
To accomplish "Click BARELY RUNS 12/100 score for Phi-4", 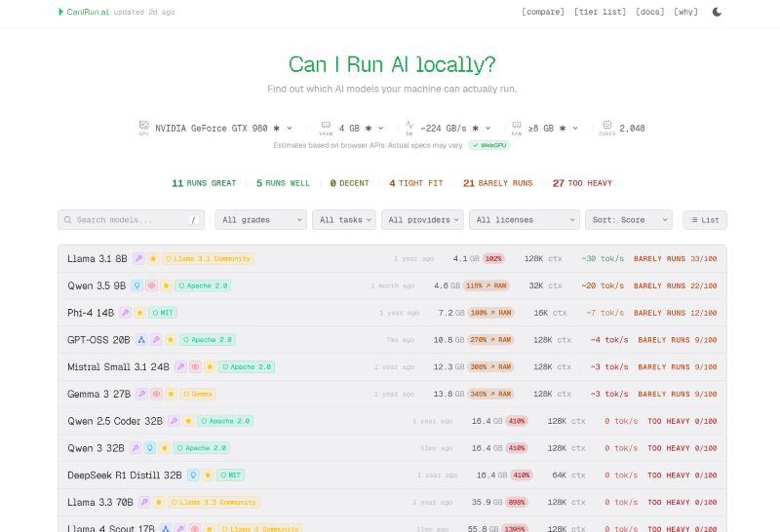I will (675, 313).
